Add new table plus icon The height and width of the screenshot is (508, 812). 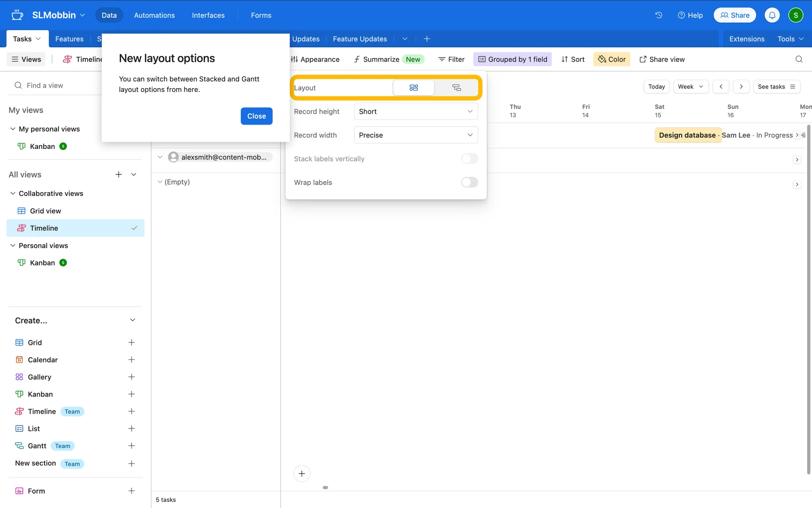point(427,39)
